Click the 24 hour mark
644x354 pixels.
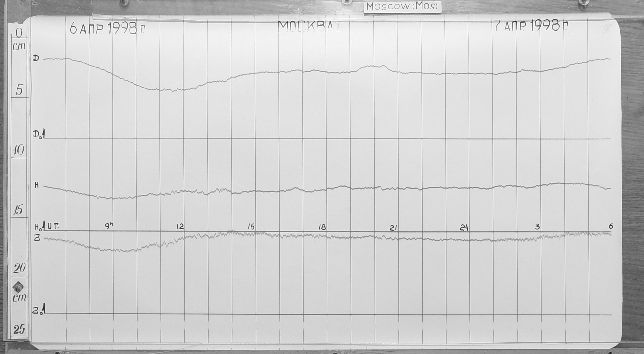tap(464, 228)
